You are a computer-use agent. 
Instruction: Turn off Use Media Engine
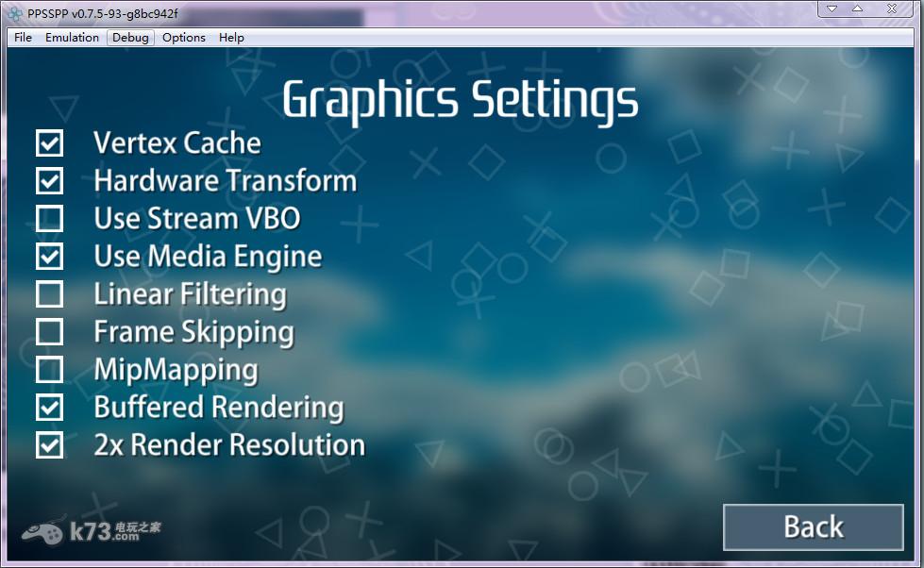click(49, 257)
